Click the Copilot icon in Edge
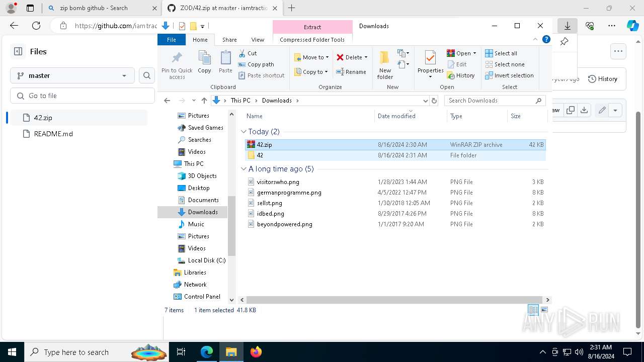Viewport: 644px width, 362px height. point(632,26)
